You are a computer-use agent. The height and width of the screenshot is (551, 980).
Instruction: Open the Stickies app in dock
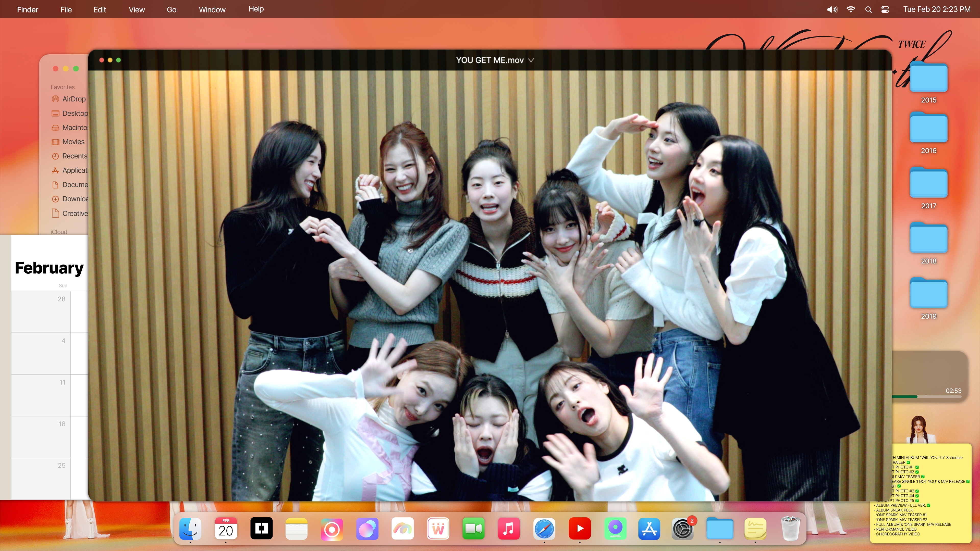tap(755, 529)
